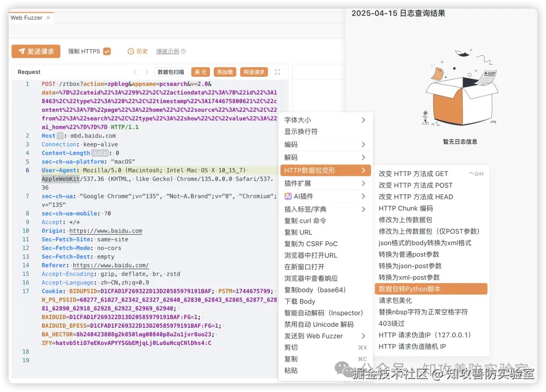Click the 发送请求 send request button

point(36,51)
